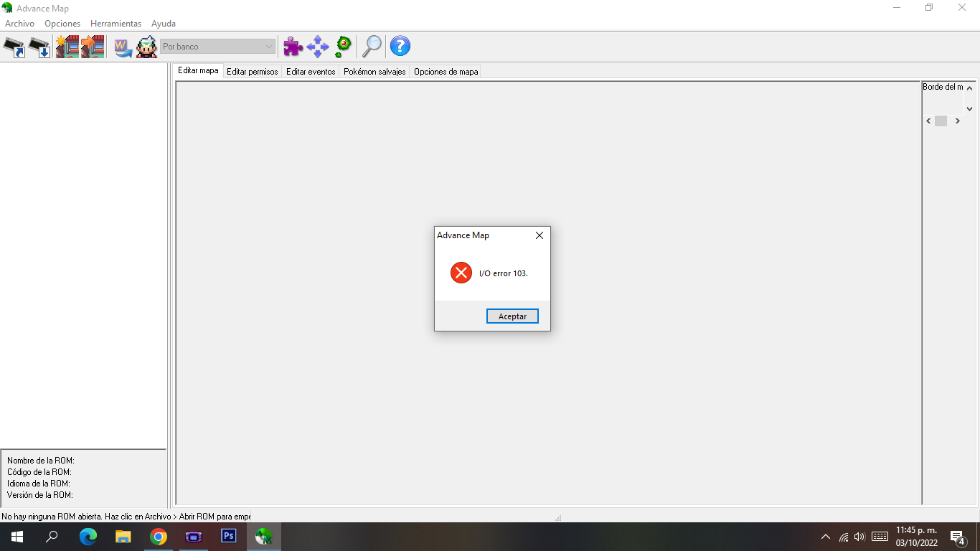Click the magnifier zoom tool icon

pyautogui.click(x=372, y=46)
